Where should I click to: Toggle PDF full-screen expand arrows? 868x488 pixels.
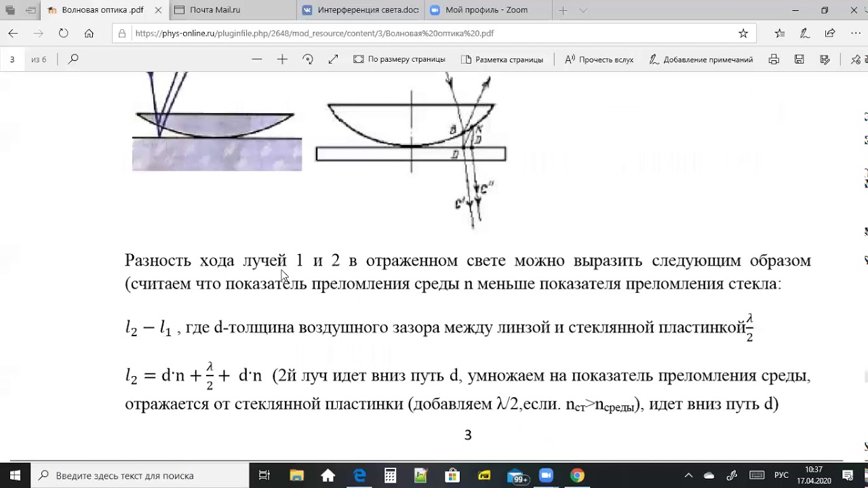click(333, 59)
